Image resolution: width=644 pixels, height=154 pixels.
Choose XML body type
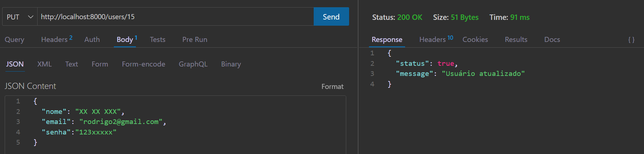pyautogui.click(x=44, y=64)
